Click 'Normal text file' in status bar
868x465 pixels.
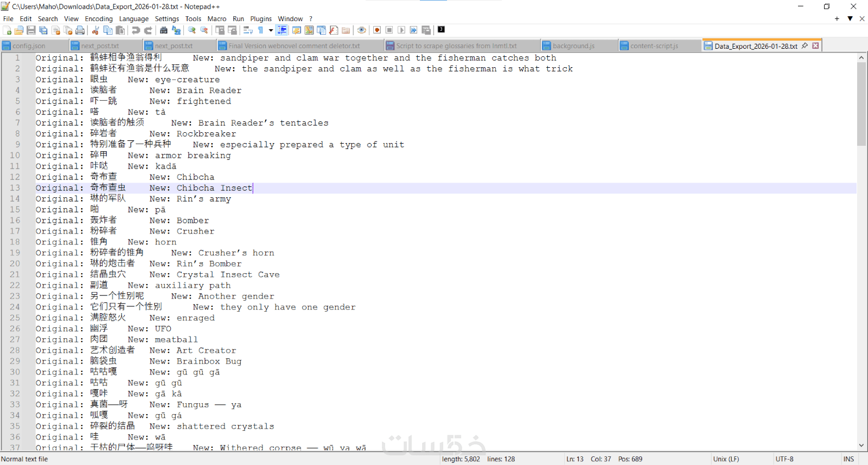point(24,459)
